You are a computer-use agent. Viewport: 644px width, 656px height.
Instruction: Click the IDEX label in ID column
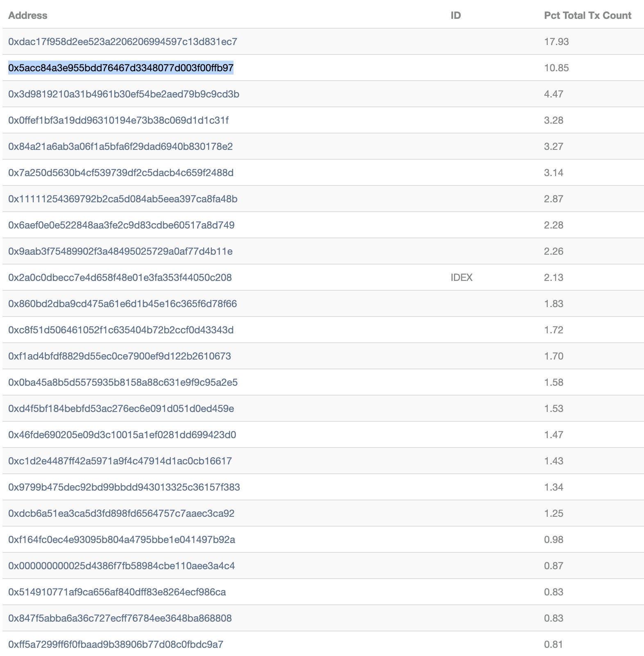coord(462,278)
